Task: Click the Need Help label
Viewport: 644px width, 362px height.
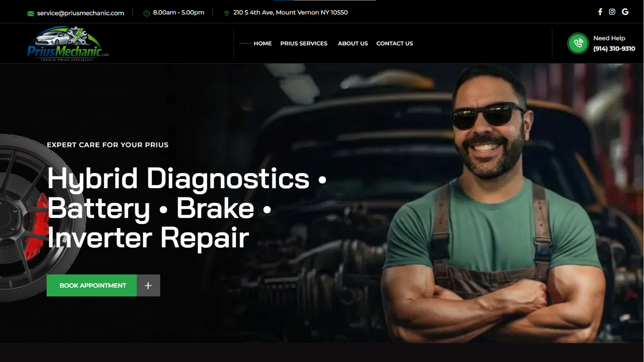Action: click(609, 38)
